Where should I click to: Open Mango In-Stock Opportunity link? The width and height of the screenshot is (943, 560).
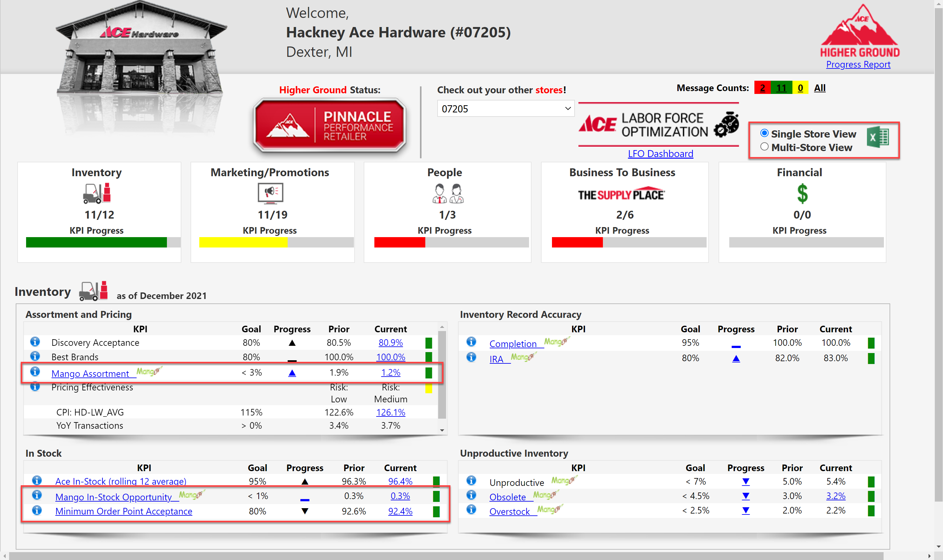tap(113, 497)
